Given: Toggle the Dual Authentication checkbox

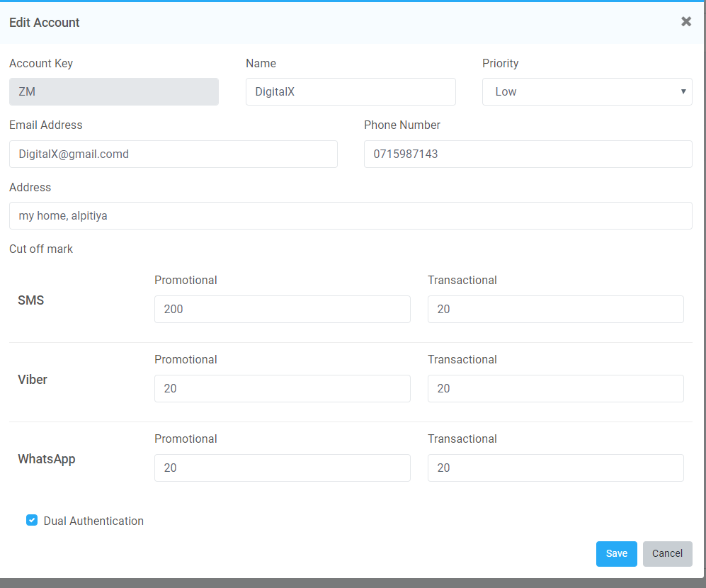Looking at the screenshot, I should click(32, 521).
